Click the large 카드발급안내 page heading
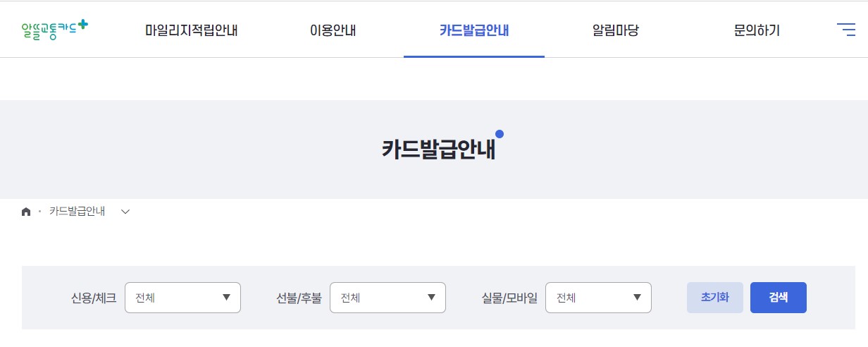This screenshot has height=347, width=868. [x=438, y=150]
